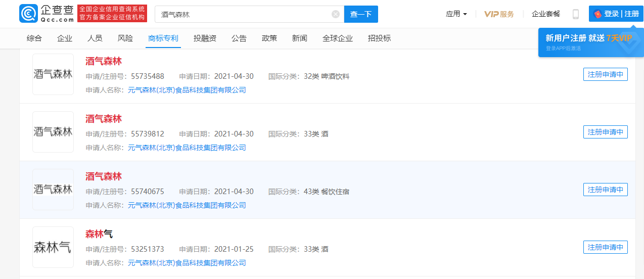
Task: Open the mobile app phone icon
Action: pyautogui.click(x=575, y=14)
